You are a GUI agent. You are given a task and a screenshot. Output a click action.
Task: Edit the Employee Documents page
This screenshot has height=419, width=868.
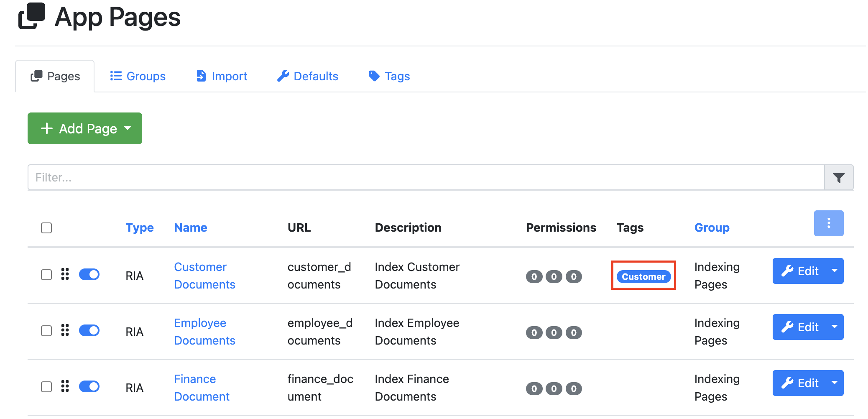pyautogui.click(x=799, y=327)
